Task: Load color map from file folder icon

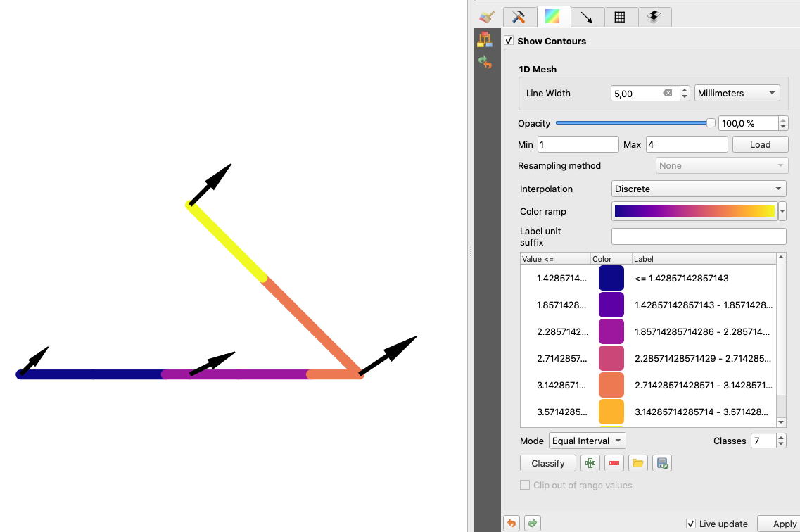Action: click(637, 463)
